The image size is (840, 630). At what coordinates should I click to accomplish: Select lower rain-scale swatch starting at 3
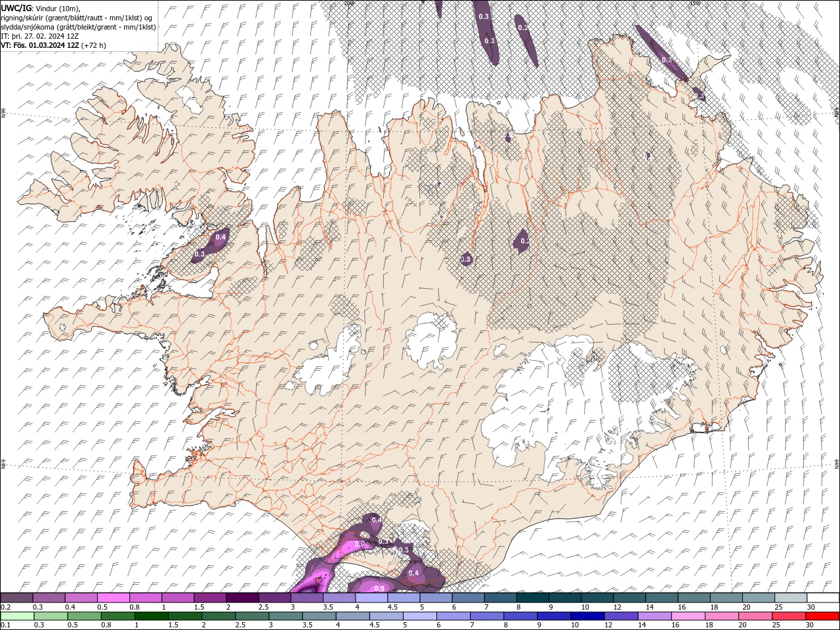pos(285,616)
